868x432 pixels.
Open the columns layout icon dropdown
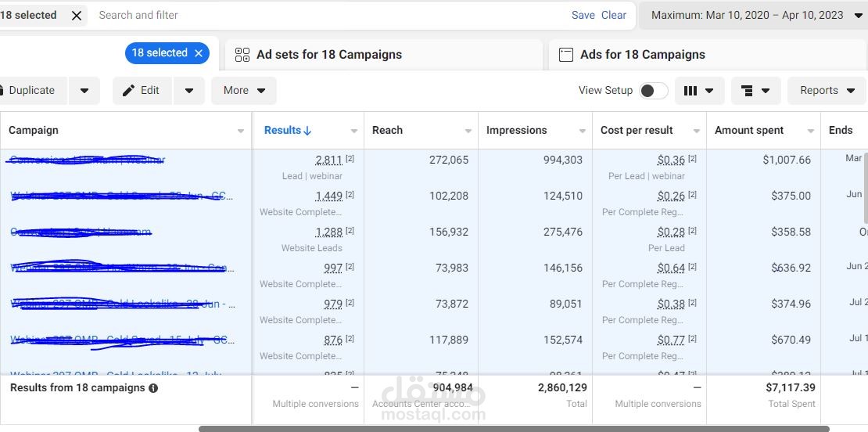[x=699, y=91]
